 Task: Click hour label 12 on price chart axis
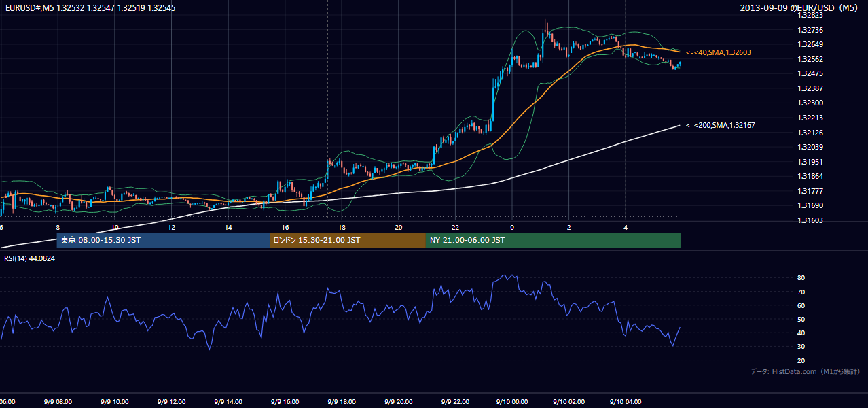point(171,228)
